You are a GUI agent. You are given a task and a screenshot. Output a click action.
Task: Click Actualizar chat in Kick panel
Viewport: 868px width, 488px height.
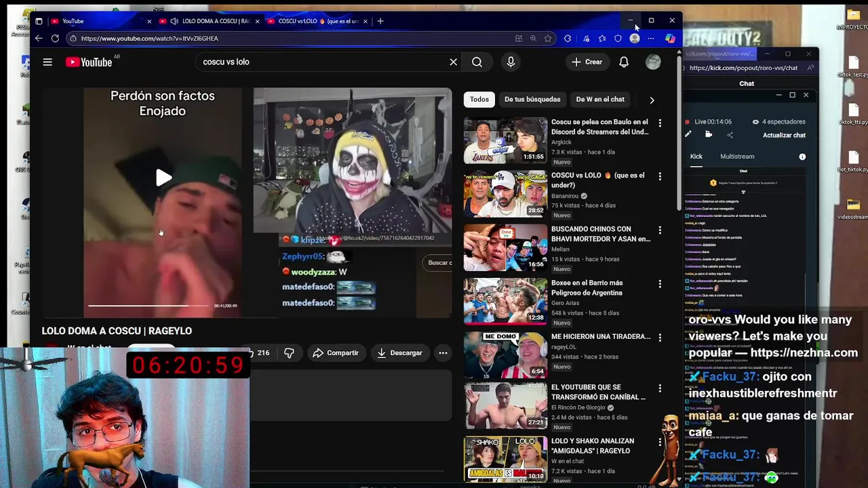tap(784, 135)
